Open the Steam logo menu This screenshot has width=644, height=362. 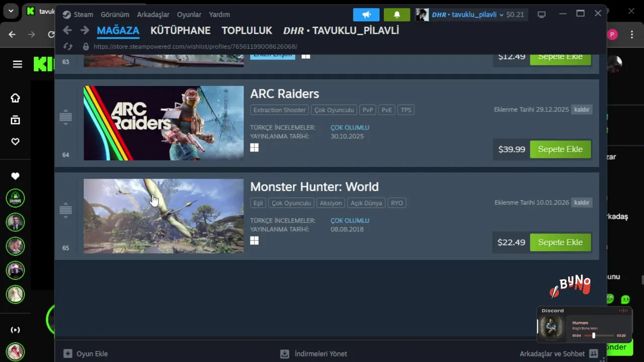point(78,15)
